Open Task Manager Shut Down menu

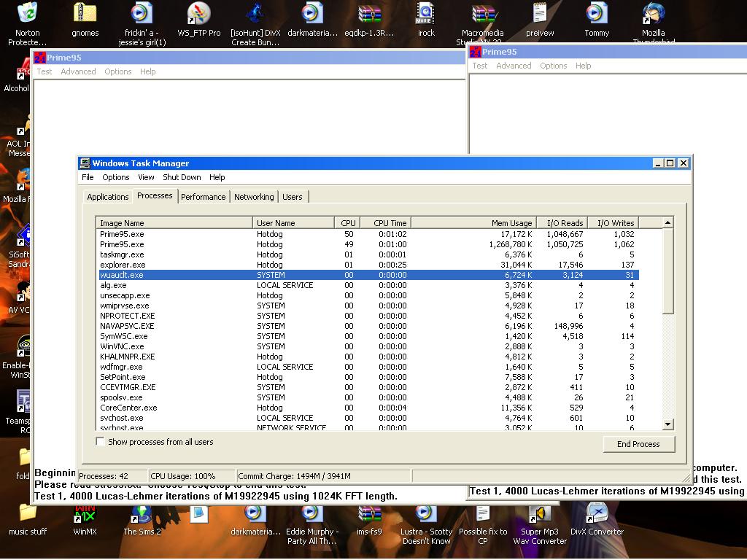coord(182,177)
